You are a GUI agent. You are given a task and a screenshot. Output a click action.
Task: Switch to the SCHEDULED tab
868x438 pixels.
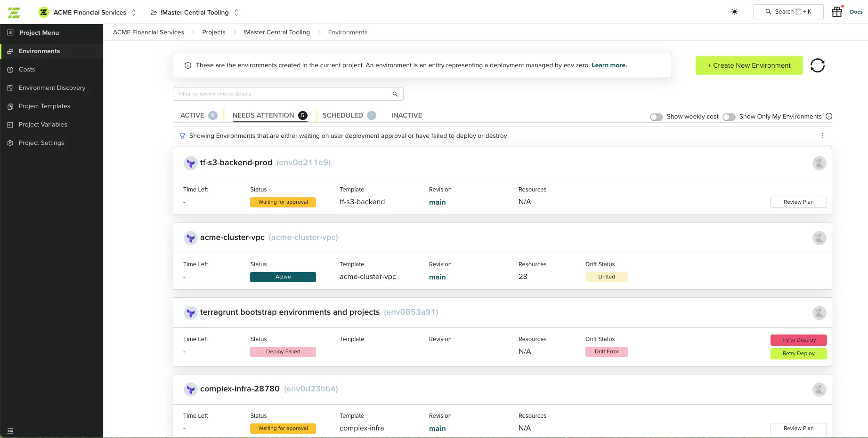coord(349,115)
